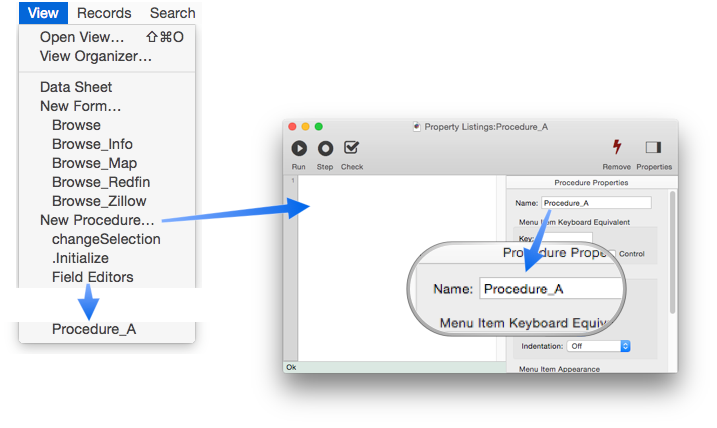This screenshot has height=428, width=717.
Task: Open the View menu
Action: tap(43, 13)
